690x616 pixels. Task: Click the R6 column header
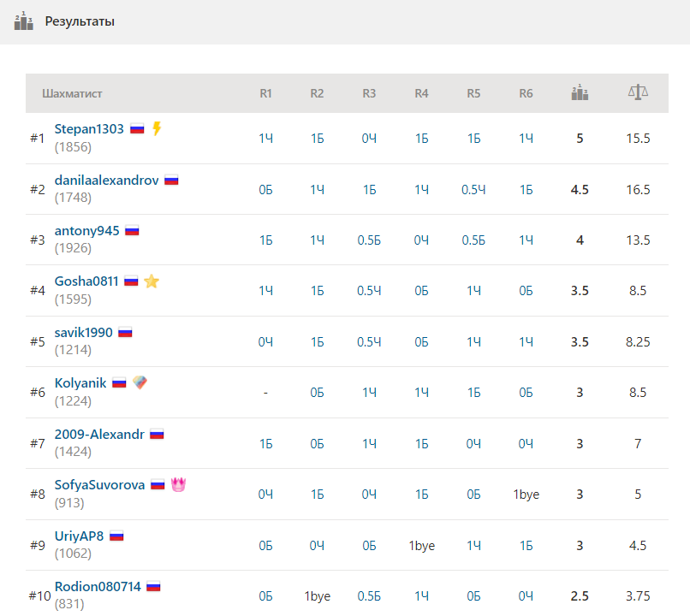pos(526,93)
